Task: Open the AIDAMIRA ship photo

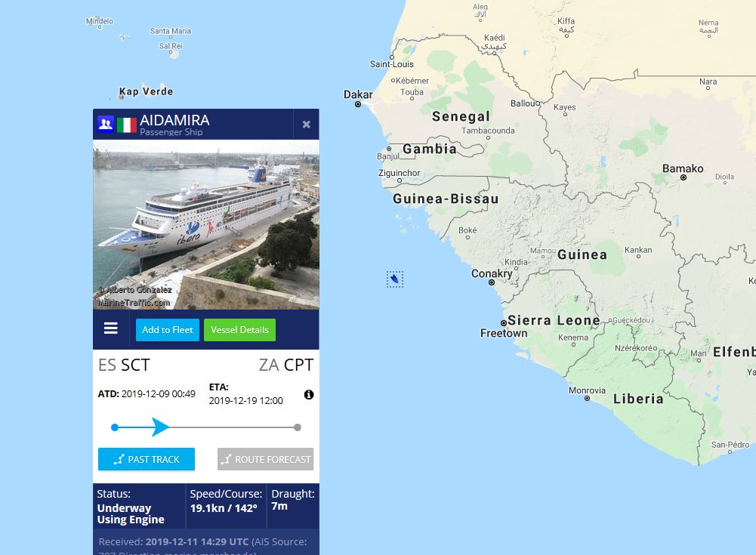Action: coord(205,224)
